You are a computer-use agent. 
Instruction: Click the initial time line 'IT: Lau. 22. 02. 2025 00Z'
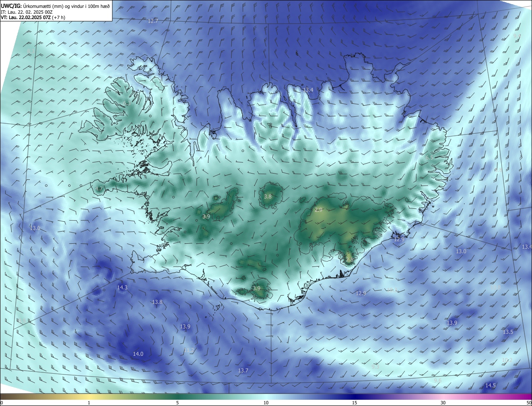[x=26, y=12]
